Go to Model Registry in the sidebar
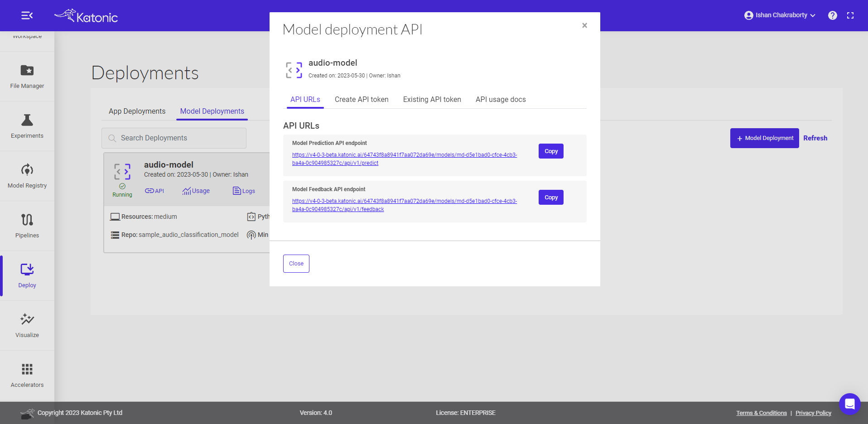The image size is (868, 424). pyautogui.click(x=27, y=176)
